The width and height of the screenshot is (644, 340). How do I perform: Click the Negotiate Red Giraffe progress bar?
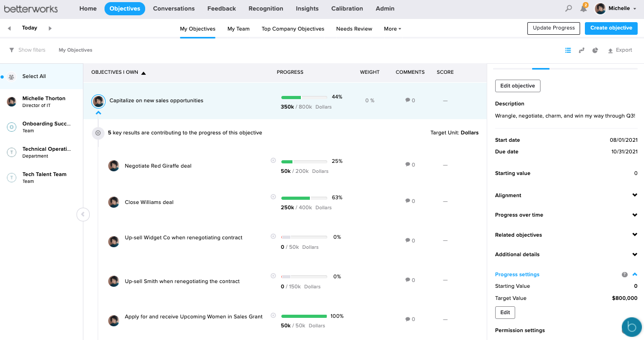304,162
